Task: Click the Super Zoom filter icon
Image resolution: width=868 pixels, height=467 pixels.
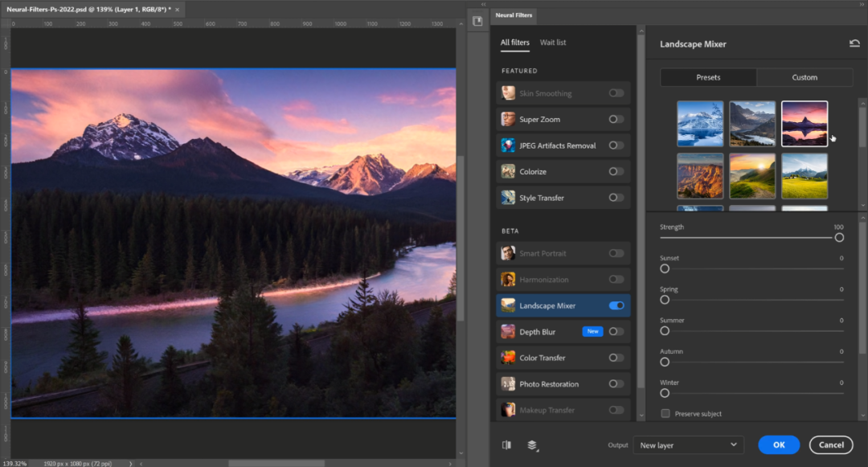Action: click(508, 119)
